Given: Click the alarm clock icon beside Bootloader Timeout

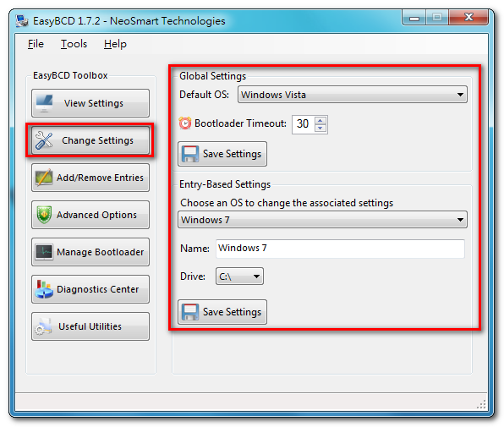Looking at the screenshot, I should 185,123.
